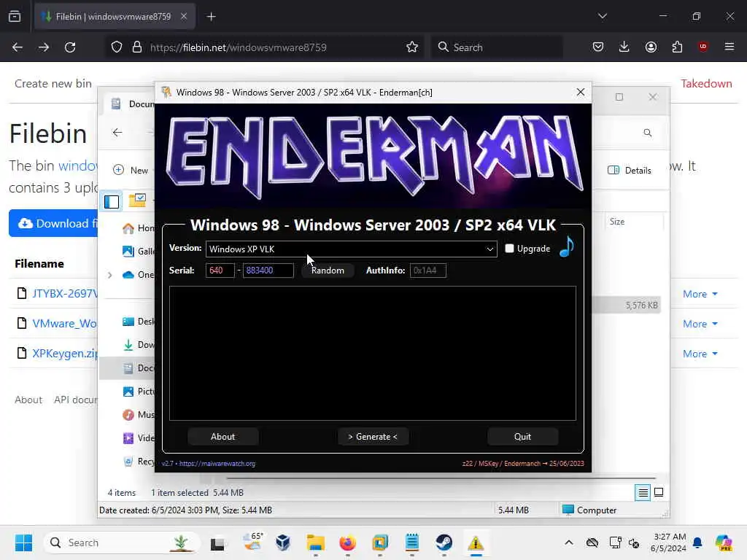Open the VMware_Wo file link

tap(65, 323)
